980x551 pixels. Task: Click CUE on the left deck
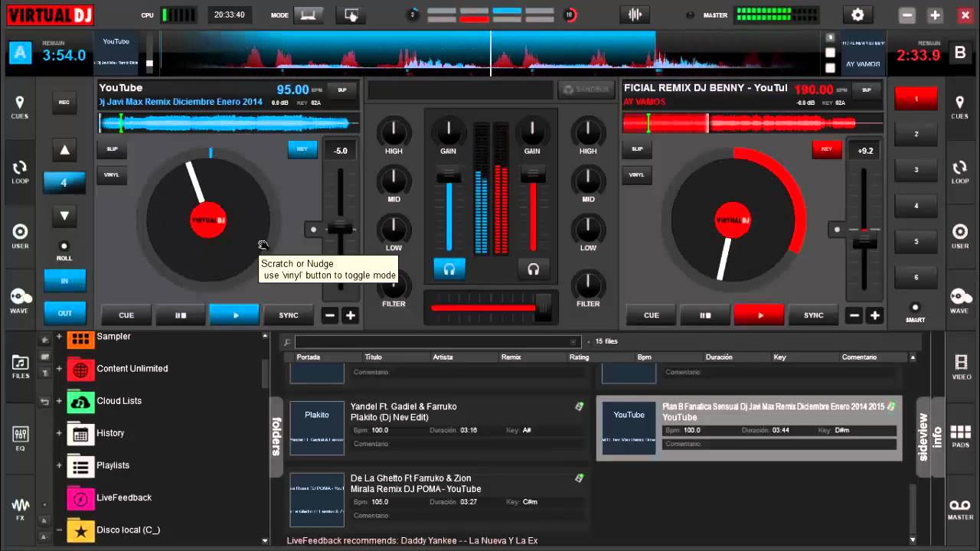tap(126, 315)
